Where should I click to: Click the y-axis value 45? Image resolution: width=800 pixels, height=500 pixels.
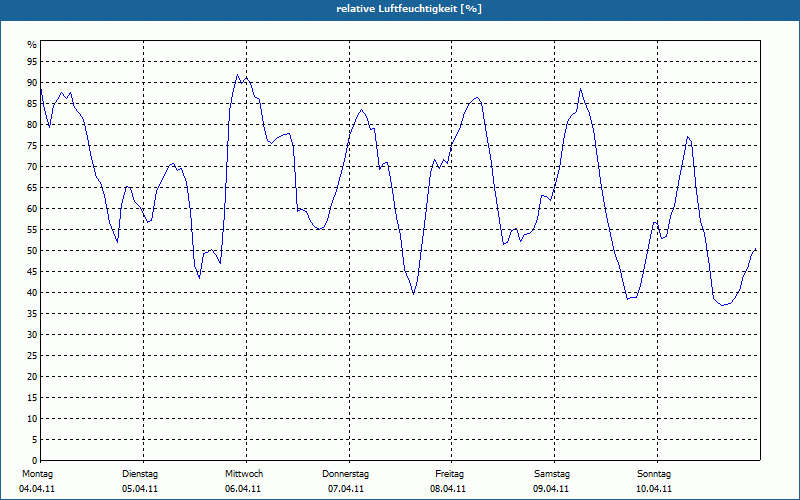pos(32,271)
